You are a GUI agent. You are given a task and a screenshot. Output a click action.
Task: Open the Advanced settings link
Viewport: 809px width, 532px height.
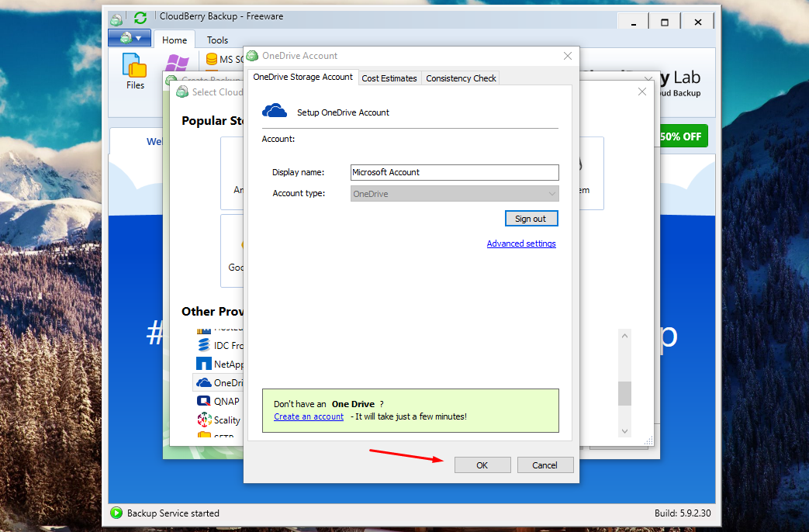[521, 244]
